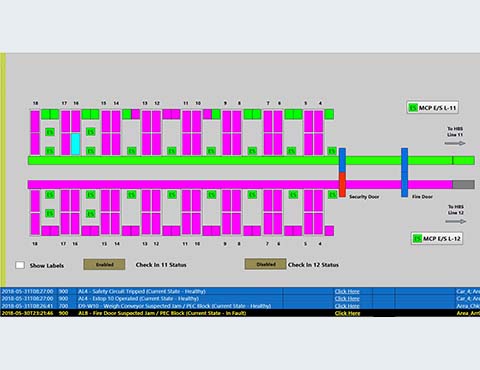Viewport: 480px width, 370px height.
Task: Click the To HBS Line 12 arrow
Action: pos(456,221)
